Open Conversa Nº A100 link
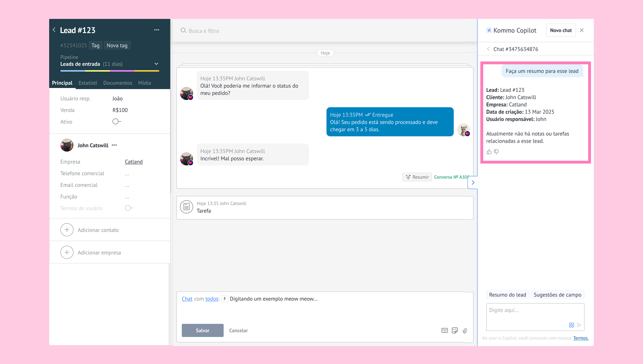Image resolution: width=643 pixels, height=364 pixels. (452, 177)
